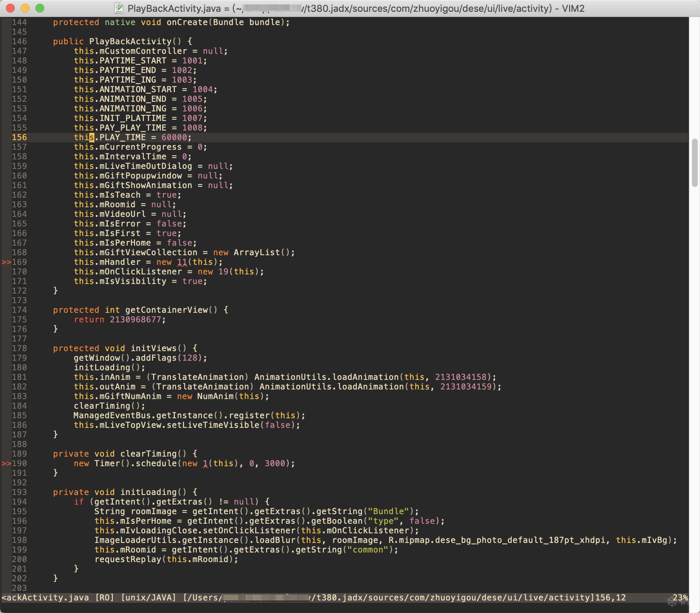
Task: Click 'mCustomController' on line 147
Action: (x=143, y=51)
